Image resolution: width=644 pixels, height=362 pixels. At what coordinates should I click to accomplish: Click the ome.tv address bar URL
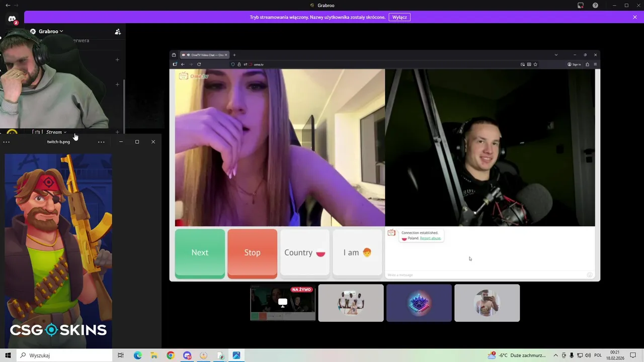tap(259, 64)
